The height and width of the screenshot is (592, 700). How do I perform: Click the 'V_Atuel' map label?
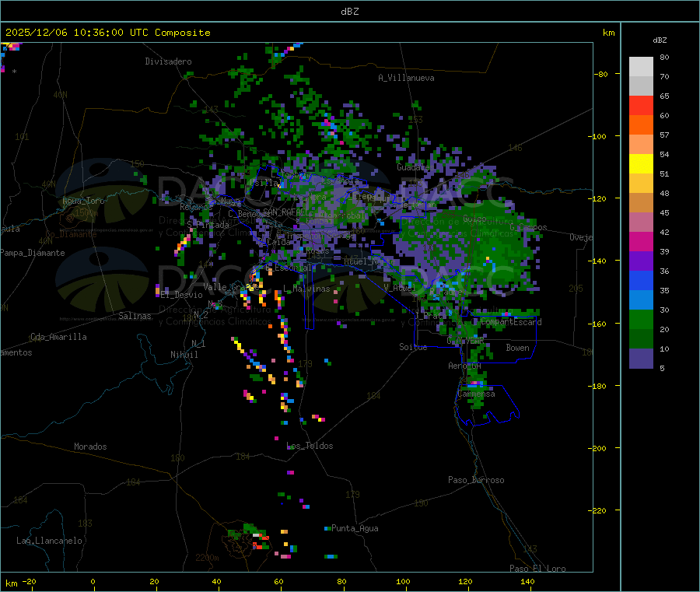coord(400,288)
